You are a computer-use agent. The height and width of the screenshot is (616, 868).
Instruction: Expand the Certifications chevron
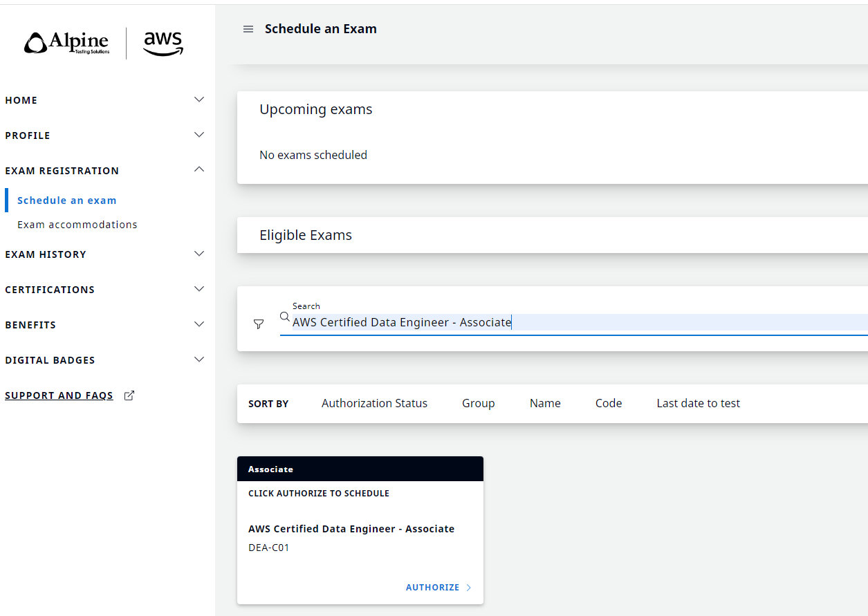tap(199, 289)
